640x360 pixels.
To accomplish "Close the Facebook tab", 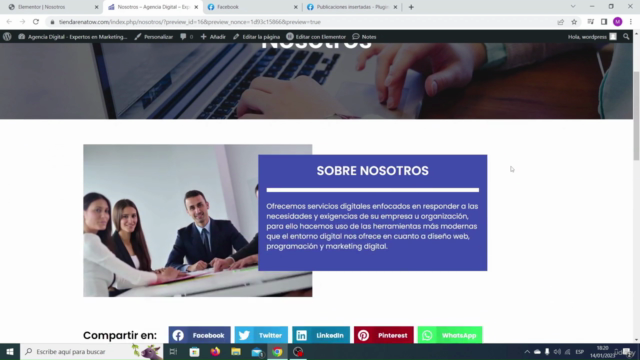I will [296, 7].
